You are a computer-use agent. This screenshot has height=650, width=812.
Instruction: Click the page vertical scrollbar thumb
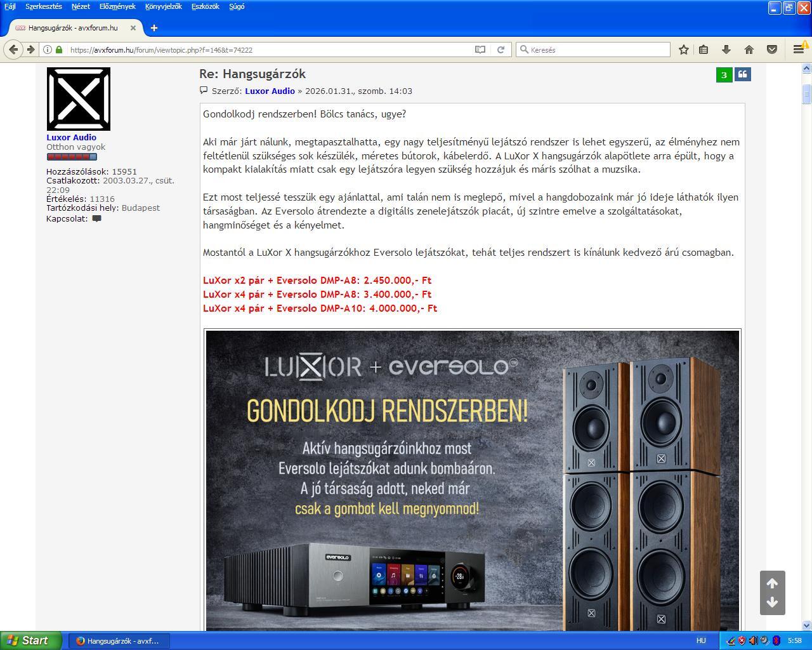click(x=807, y=93)
